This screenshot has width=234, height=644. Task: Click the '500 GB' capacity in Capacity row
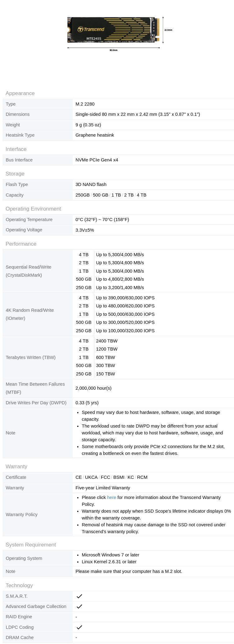[101, 195]
